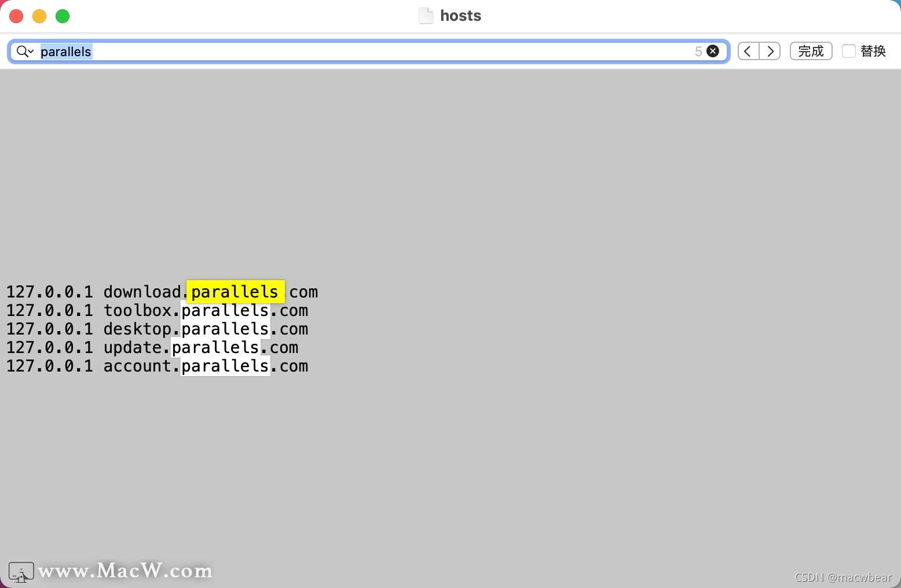The width and height of the screenshot is (901, 588).
Task: Click the match count number 5
Action: (x=698, y=52)
